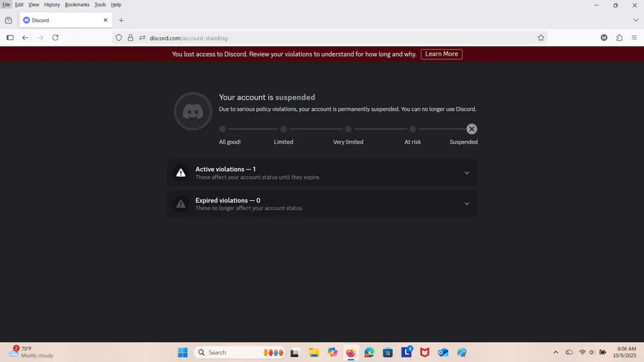Screen dimensions: 644x362
Task: Open Firefox View recent browsing icon
Action: 8,20
